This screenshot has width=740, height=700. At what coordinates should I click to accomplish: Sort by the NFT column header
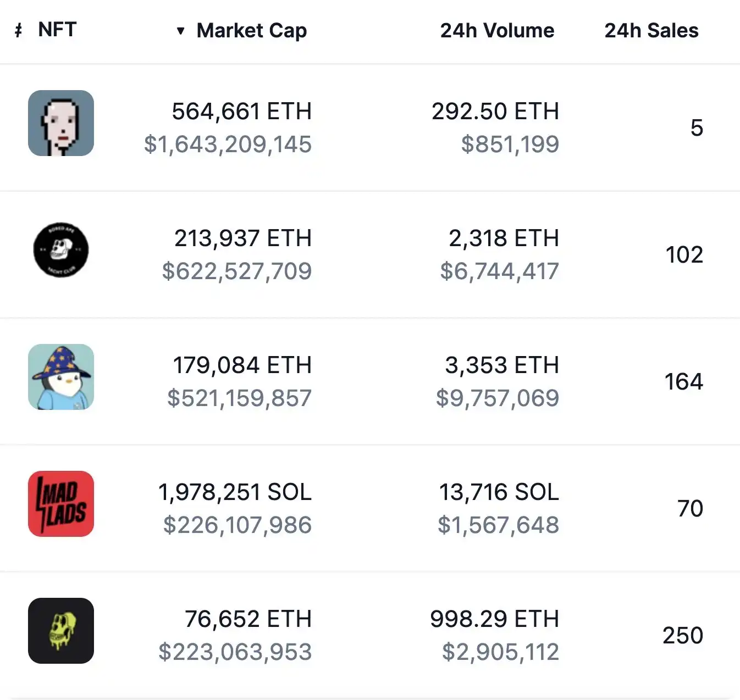tap(57, 30)
